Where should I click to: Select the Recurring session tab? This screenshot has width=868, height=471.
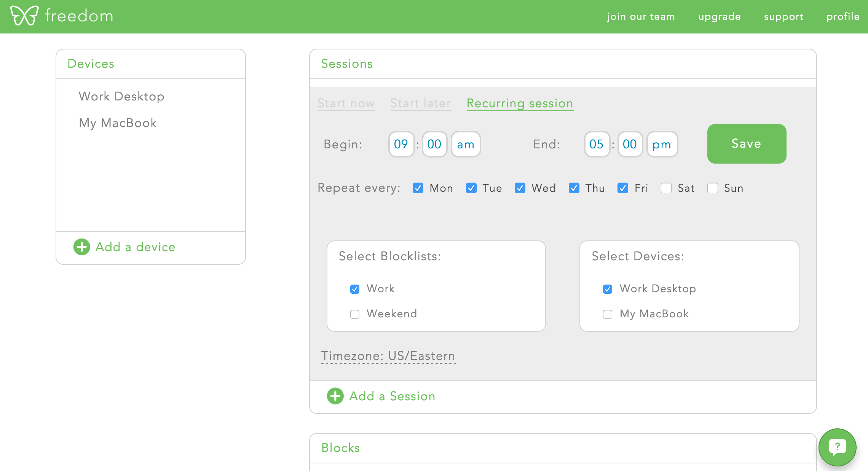519,104
